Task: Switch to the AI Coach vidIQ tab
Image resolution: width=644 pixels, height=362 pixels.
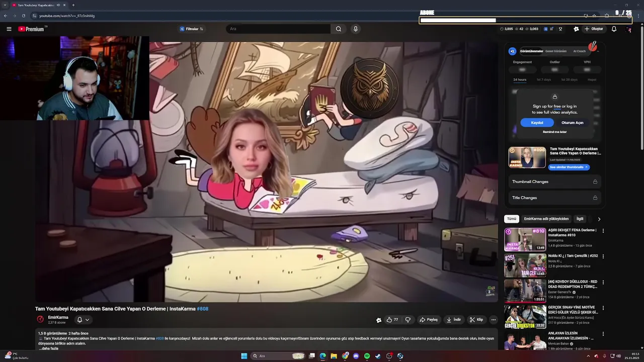Action: click(x=579, y=51)
